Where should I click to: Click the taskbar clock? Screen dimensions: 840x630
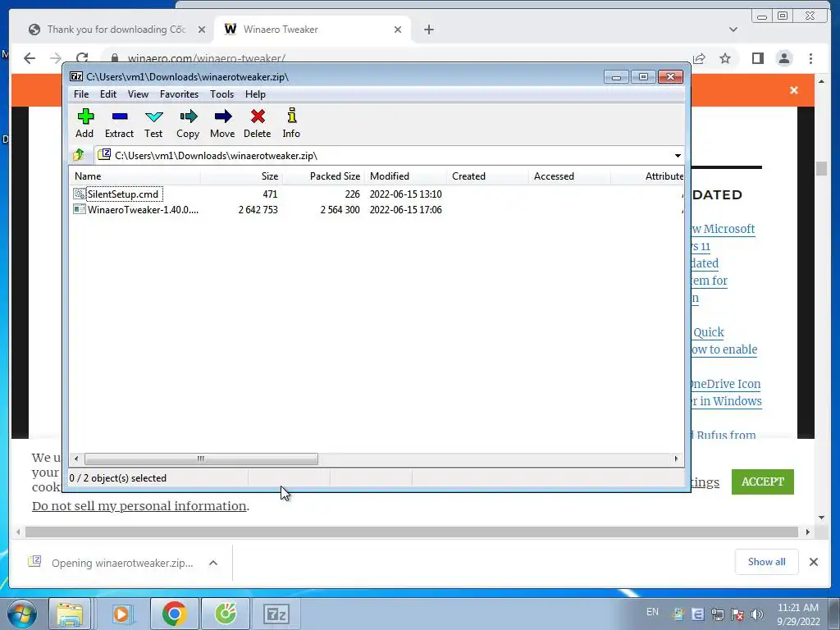click(x=797, y=614)
